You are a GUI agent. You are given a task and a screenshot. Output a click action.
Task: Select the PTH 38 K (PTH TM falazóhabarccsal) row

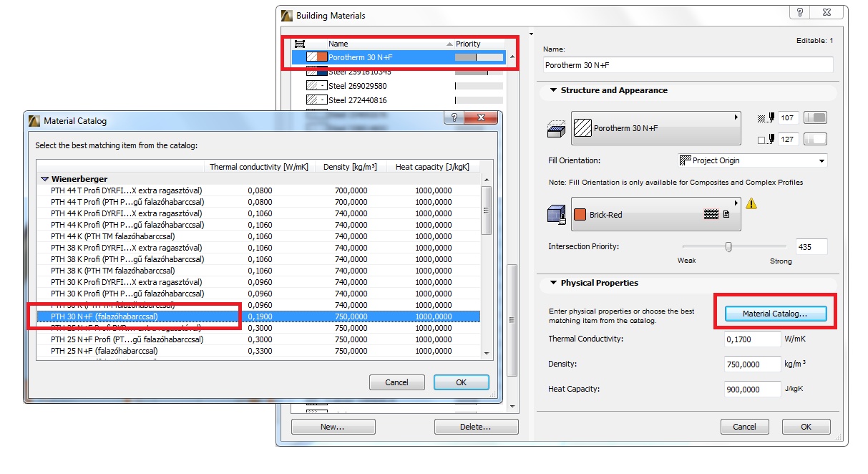click(x=258, y=271)
